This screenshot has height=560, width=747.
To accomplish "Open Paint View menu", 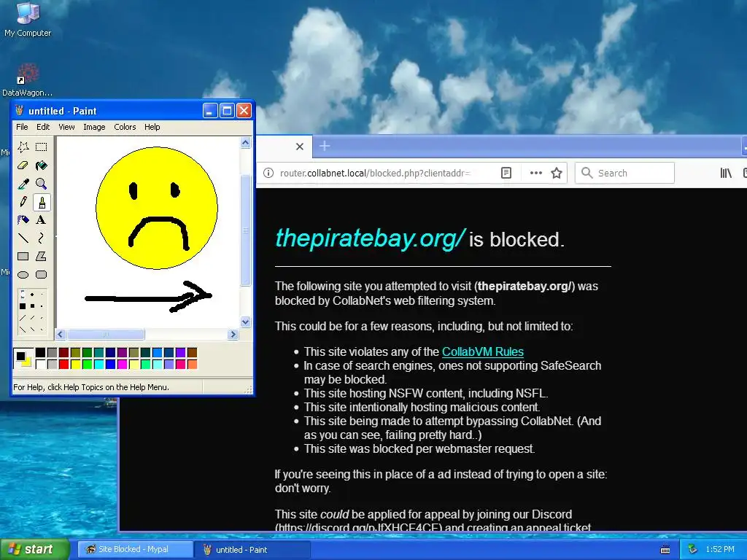I will [66, 127].
